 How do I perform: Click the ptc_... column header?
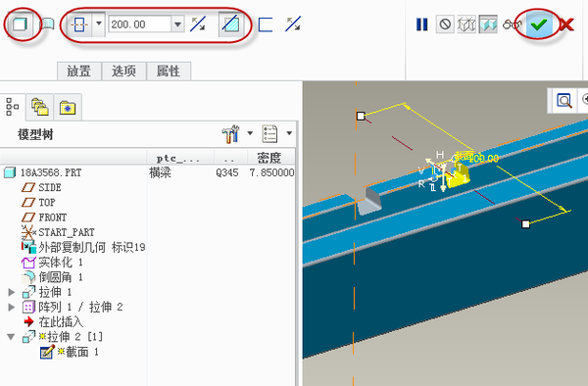tap(178, 158)
